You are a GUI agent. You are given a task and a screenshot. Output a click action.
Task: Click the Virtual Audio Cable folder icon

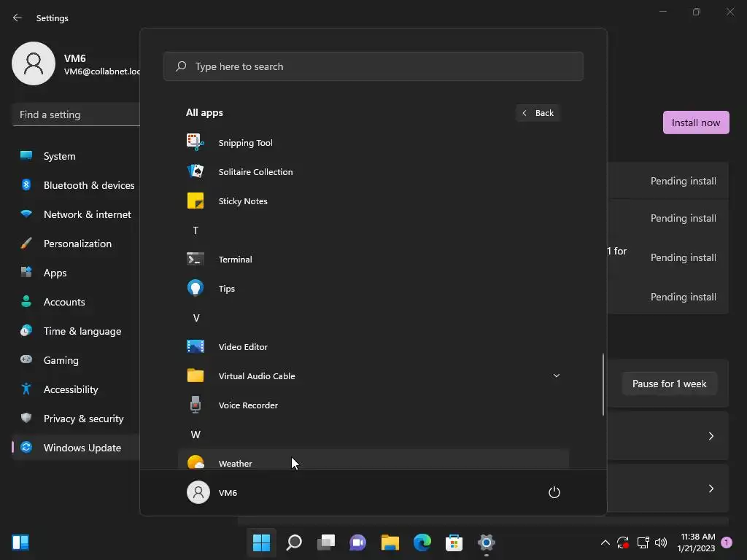(196, 376)
